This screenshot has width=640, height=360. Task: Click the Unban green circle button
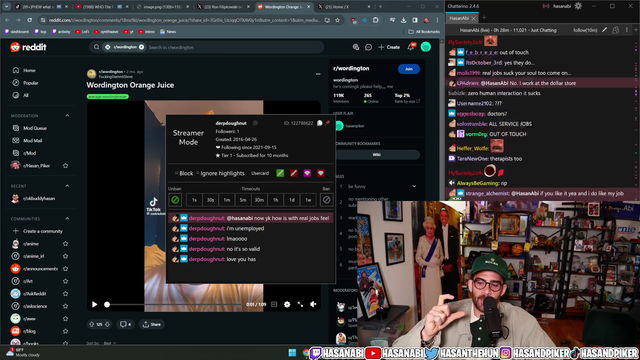pyautogui.click(x=175, y=200)
